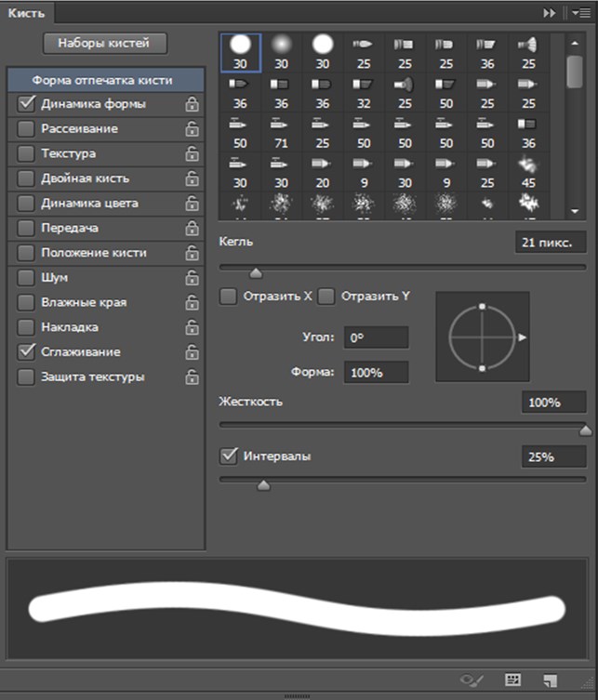
Task: Collapse panel with double arrow icon
Action: 550,13
